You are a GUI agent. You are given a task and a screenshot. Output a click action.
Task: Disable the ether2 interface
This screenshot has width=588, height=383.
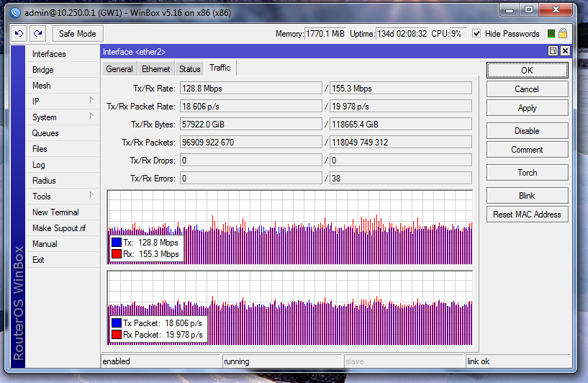pos(528,131)
